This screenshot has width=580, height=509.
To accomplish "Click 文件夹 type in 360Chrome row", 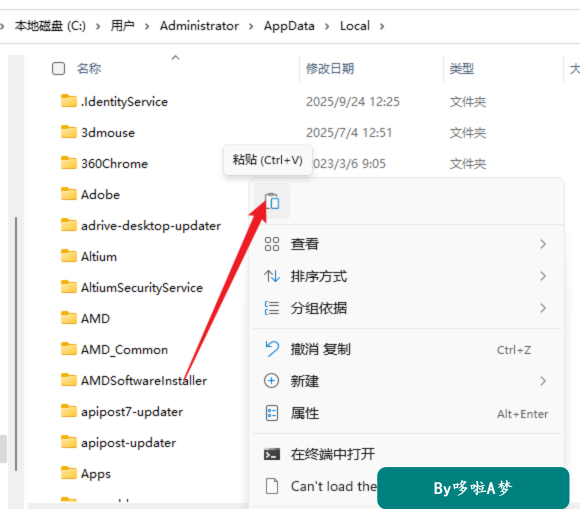I will 468,164.
